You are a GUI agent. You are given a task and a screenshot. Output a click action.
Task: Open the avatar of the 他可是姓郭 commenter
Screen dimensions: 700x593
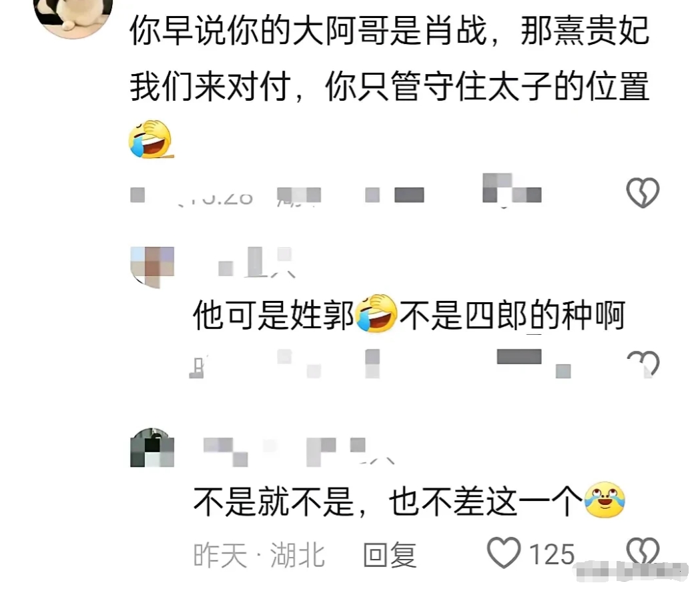pos(152,267)
